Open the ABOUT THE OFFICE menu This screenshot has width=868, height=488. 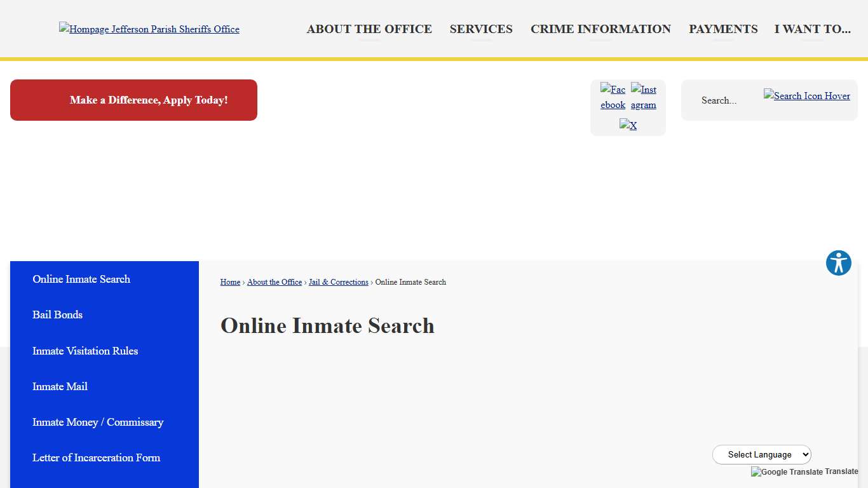click(x=369, y=29)
